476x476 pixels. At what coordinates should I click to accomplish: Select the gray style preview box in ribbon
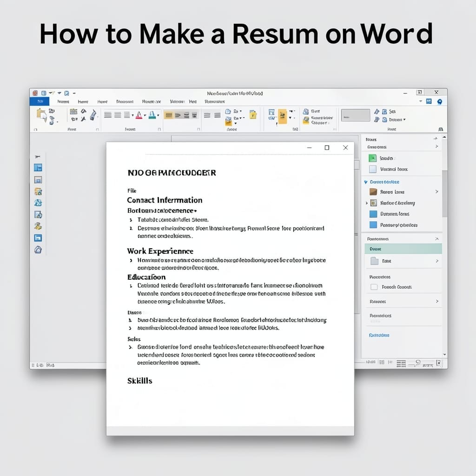tap(356, 115)
